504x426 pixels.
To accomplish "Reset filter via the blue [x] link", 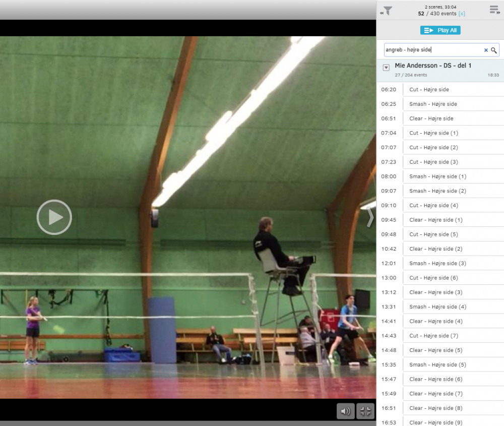I will coord(462,14).
